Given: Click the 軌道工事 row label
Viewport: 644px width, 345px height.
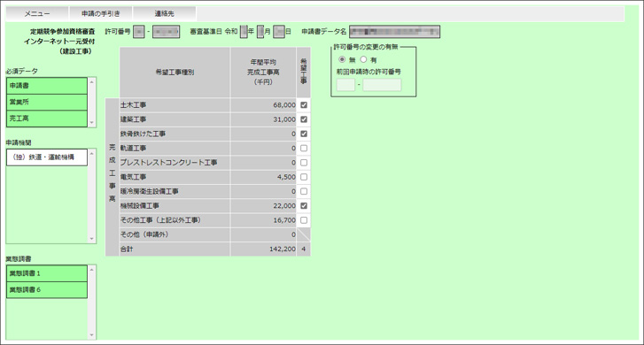Looking at the screenshot, I should coord(133,148).
